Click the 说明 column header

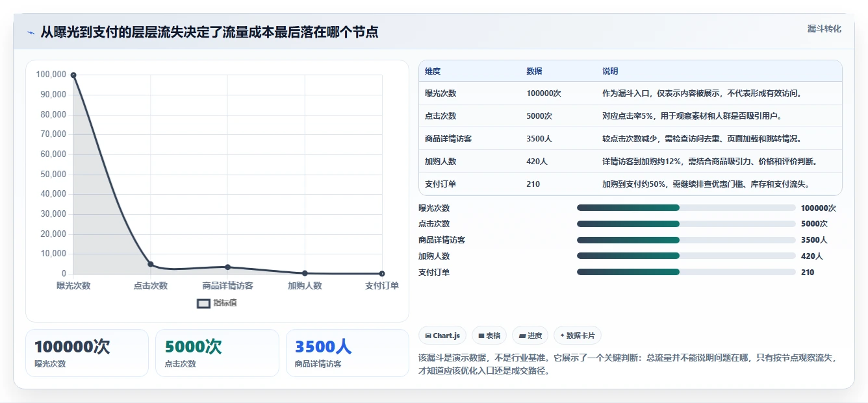click(610, 71)
